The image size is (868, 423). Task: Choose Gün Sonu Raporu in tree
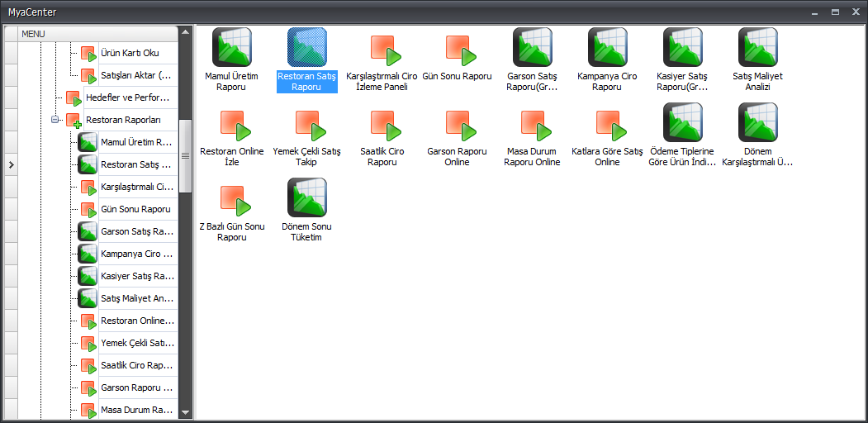136,209
